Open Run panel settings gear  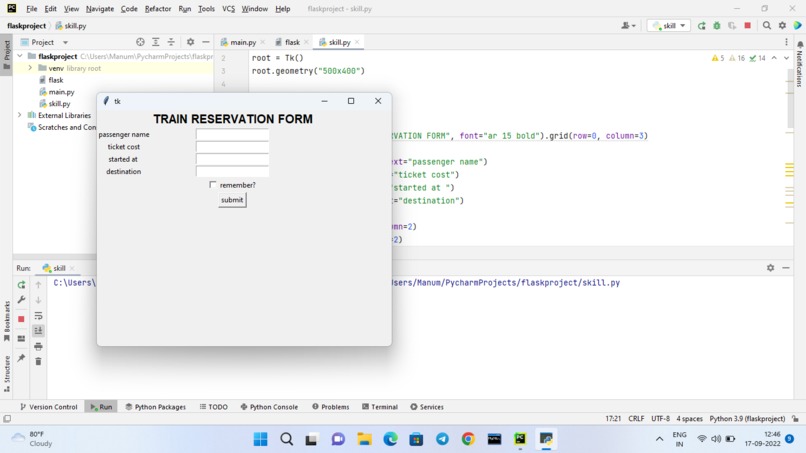coord(770,268)
